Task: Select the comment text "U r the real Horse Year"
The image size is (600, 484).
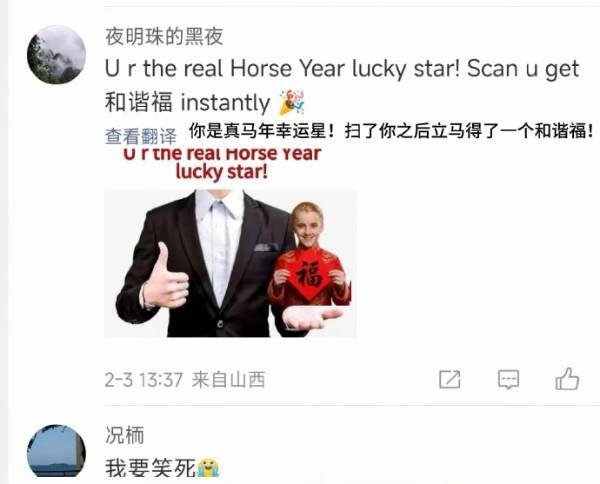Action: (224, 69)
